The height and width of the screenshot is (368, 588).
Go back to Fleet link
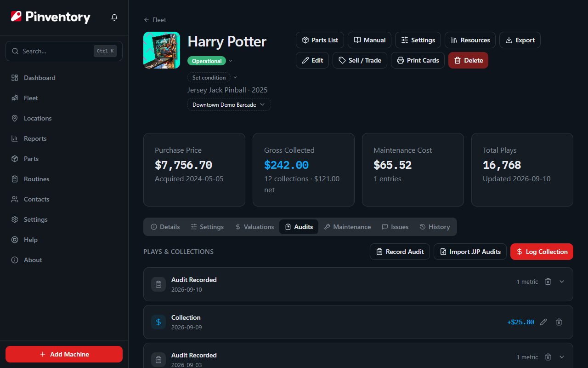(155, 20)
